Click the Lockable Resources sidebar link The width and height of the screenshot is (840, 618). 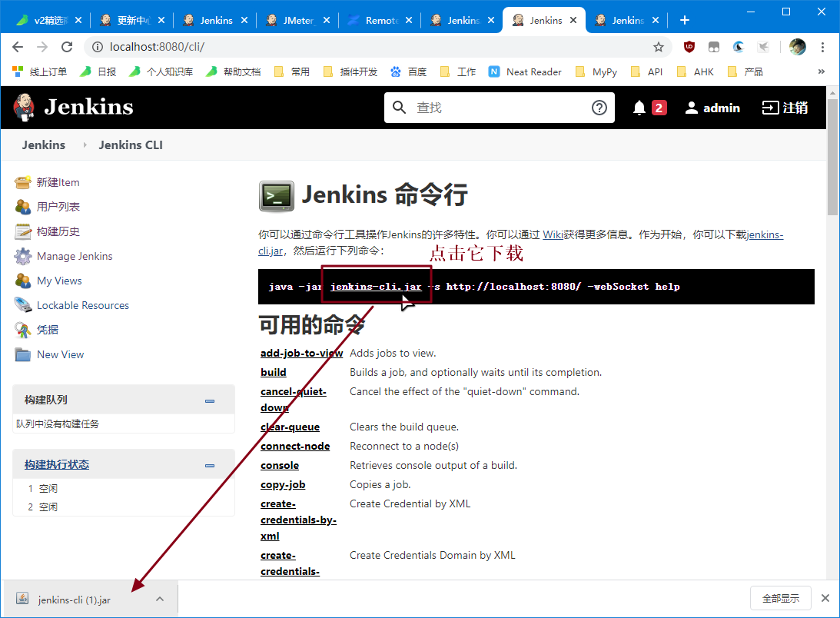pos(83,305)
